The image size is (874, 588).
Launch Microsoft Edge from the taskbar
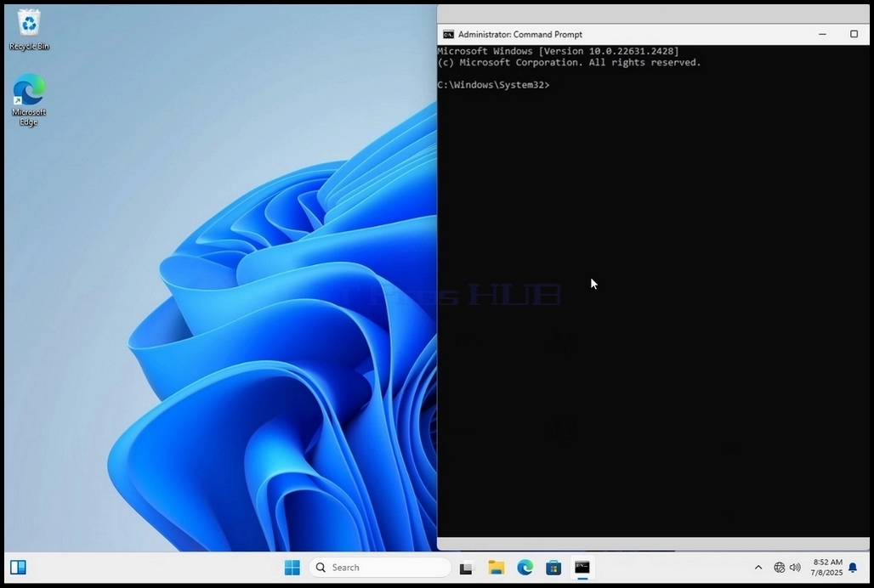tap(525, 568)
